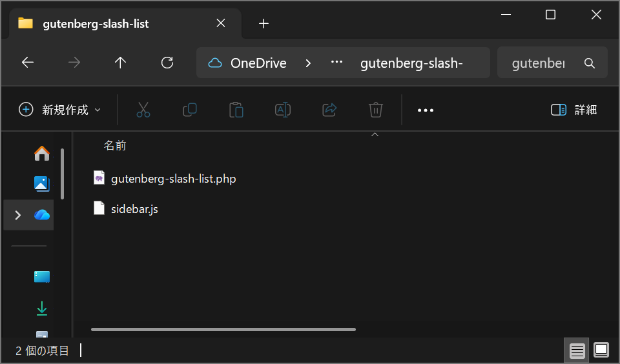The width and height of the screenshot is (620, 364).
Task: Click the Share icon in toolbar
Action: 329,110
